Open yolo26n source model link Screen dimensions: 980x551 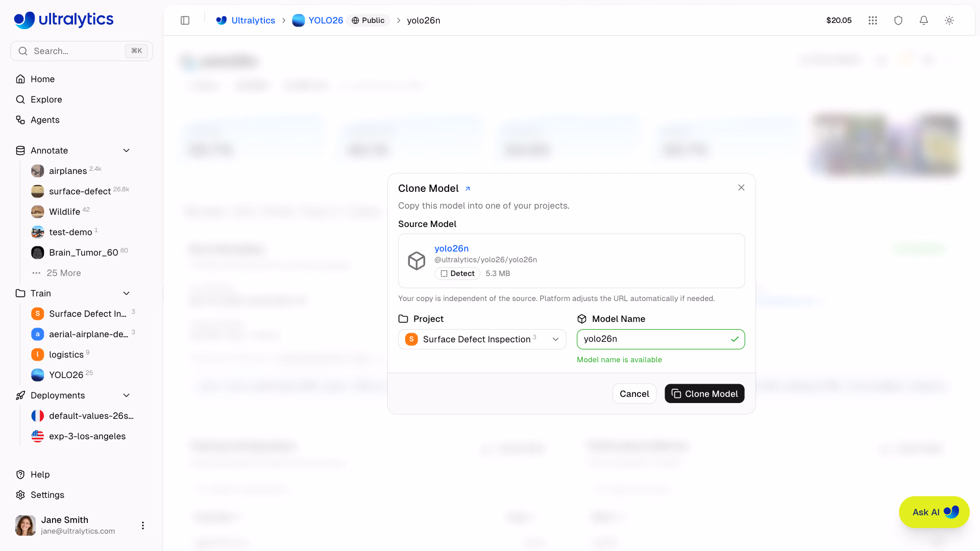click(452, 248)
